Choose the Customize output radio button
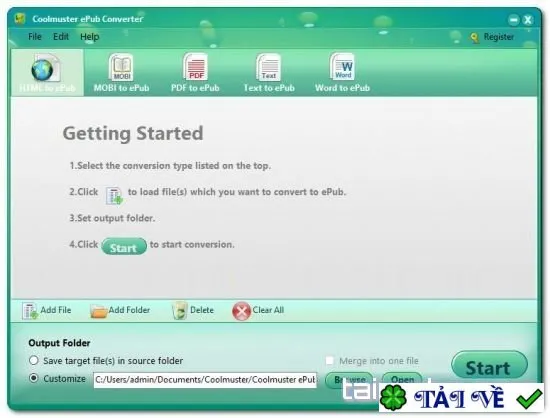 tap(34, 378)
